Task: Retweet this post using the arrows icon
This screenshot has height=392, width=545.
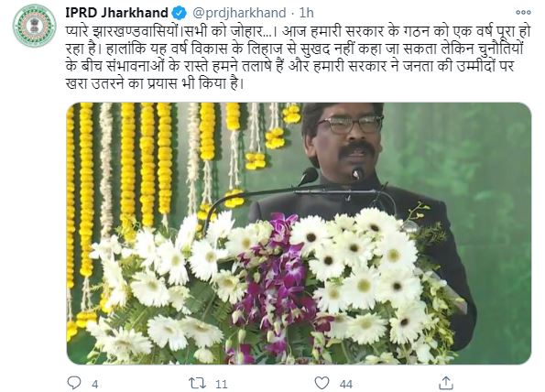Action: pyautogui.click(x=197, y=384)
